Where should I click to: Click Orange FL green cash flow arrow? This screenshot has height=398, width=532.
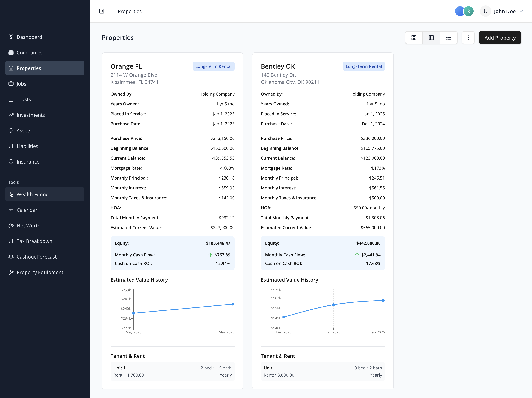[210, 255]
